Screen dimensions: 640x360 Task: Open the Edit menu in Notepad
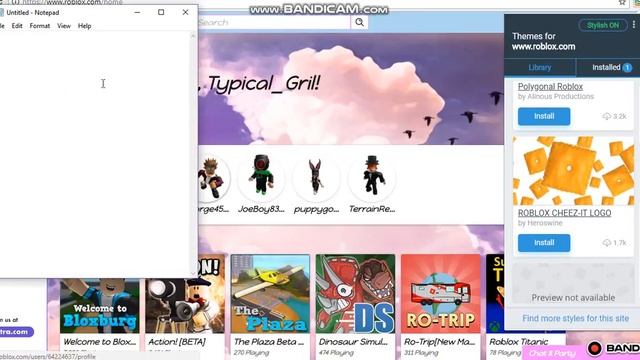pos(17,26)
